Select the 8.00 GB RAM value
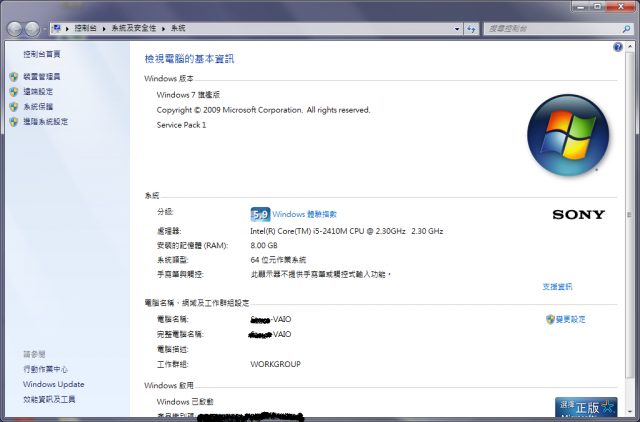The height and width of the screenshot is (422, 640). 264,245
